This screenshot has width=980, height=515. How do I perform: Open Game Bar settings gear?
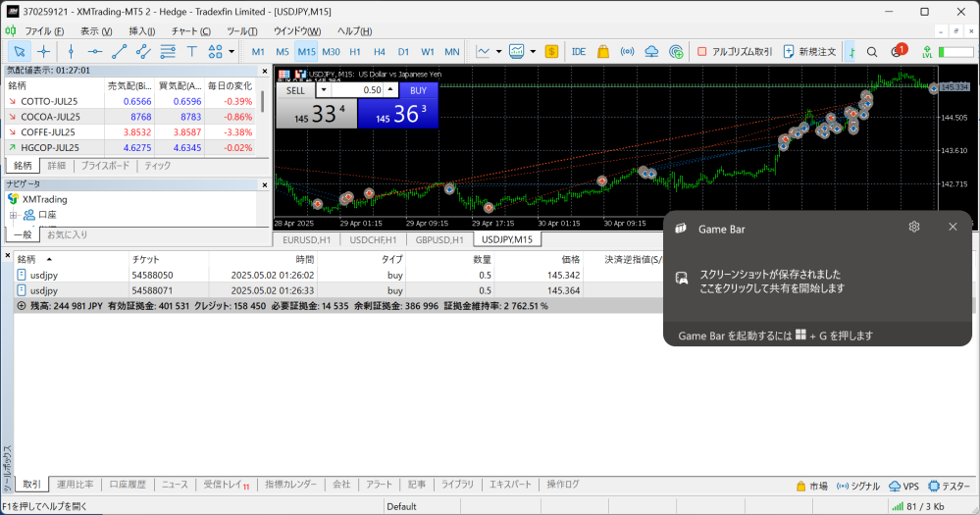(x=913, y=227)
